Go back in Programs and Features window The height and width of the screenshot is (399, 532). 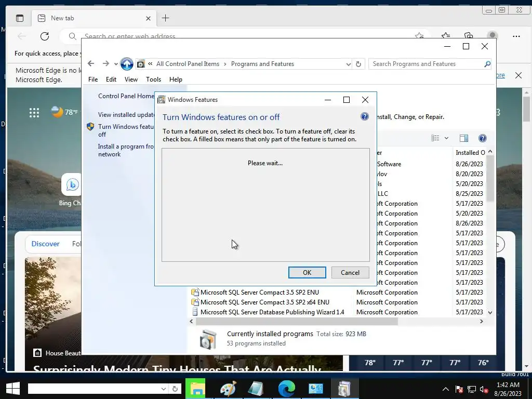point(90,64)
